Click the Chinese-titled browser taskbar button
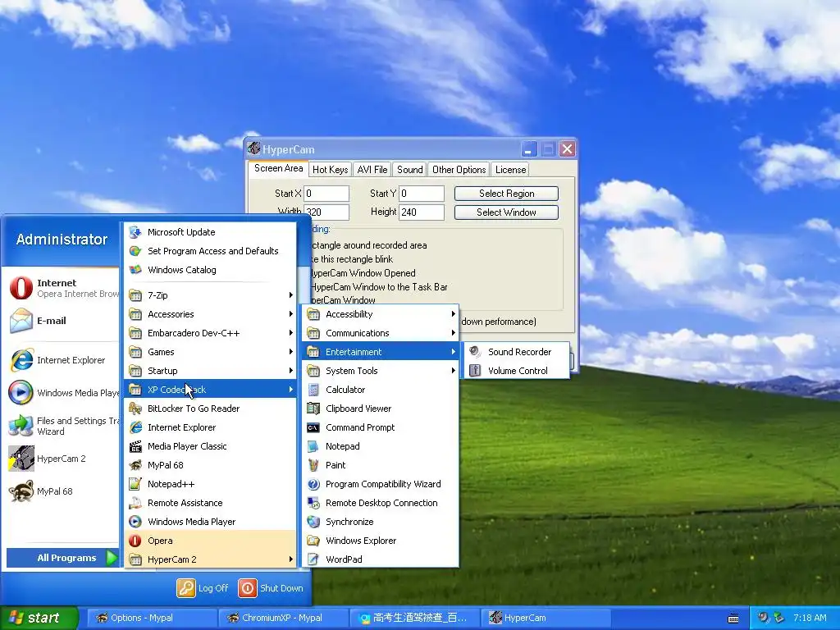The height and width of the screenshot is (630, 840). (415, 618)
